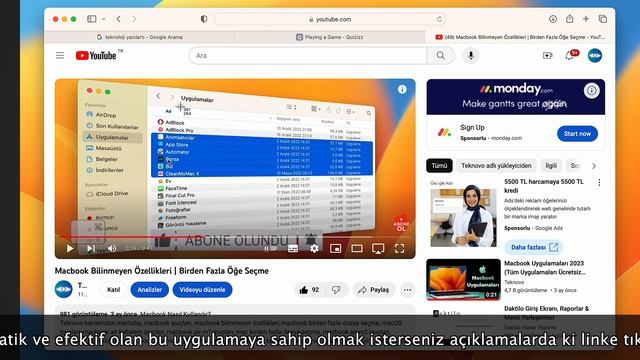Select the İlgili filter chip
640x360 pixels.
click(x=551, y=166)
